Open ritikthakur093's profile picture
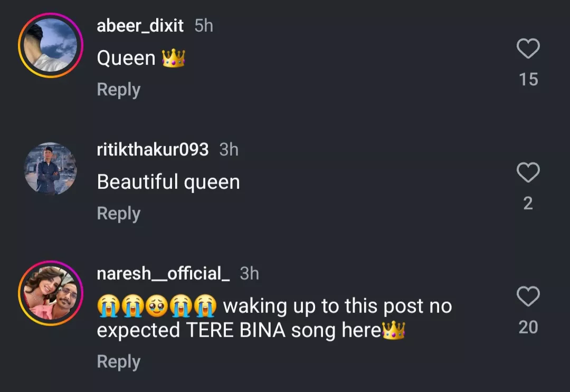Screen dimensions: 570x392 51,169
